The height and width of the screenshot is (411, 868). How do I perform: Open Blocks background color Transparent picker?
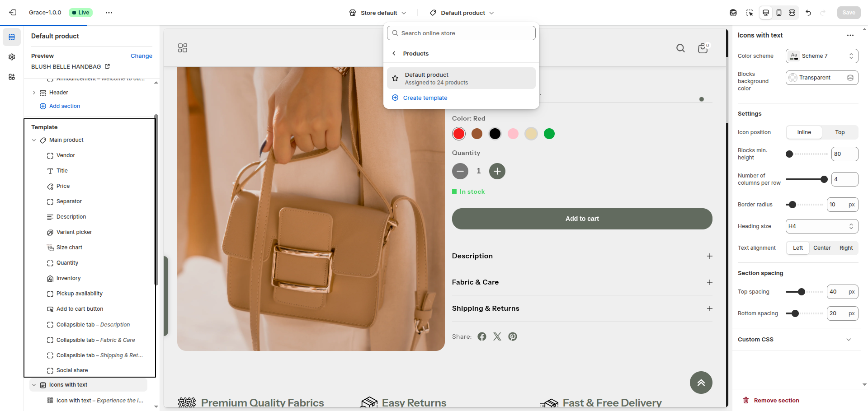(x=822, y=78)
